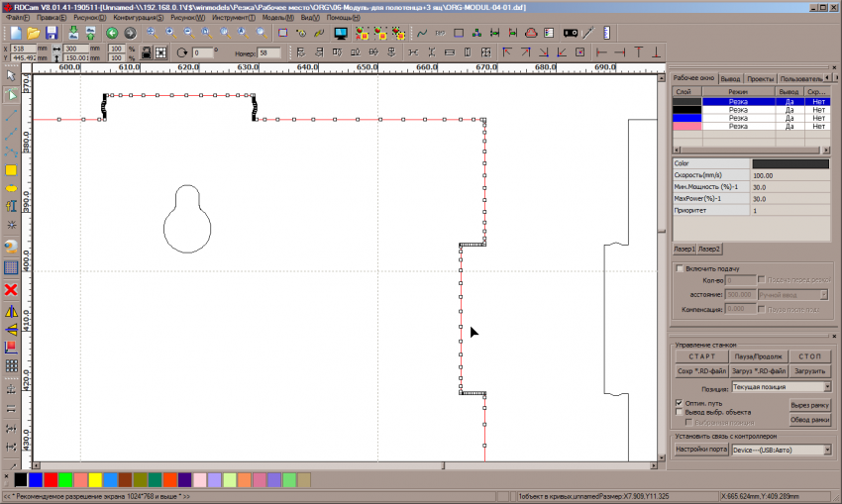
Task: Switch to the 'Лазер2' tab
Action: pos(709,249)
